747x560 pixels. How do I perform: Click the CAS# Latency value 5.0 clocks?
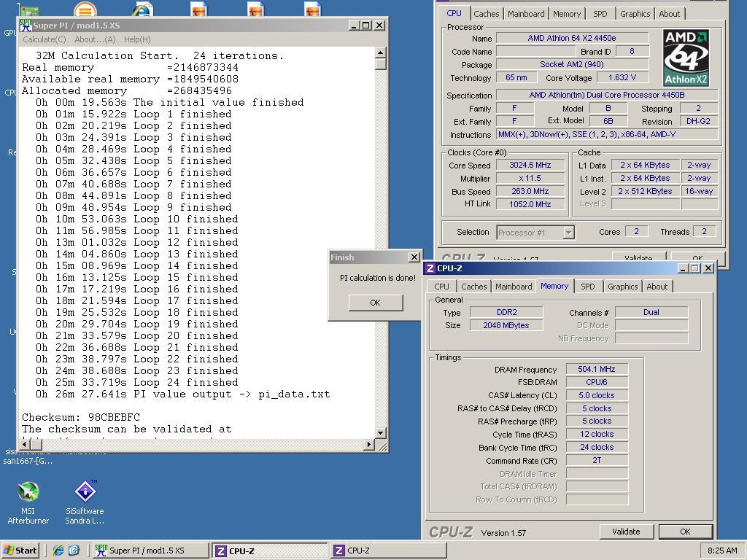click(597, 395)
